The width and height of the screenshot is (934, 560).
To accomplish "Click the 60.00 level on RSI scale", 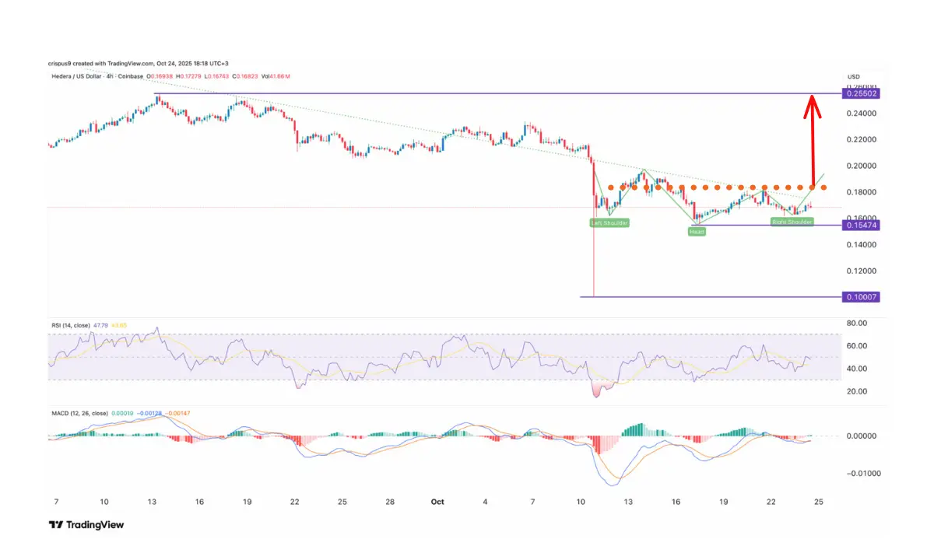I will pyautogui.click(x=855, y=345).
